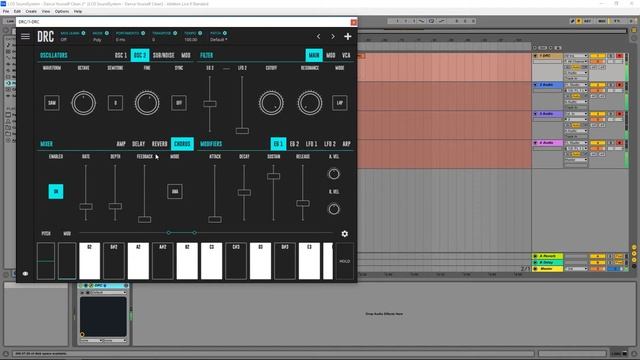Click Mode help icon
The image size is (640, 360).
(x=107, y=33)
